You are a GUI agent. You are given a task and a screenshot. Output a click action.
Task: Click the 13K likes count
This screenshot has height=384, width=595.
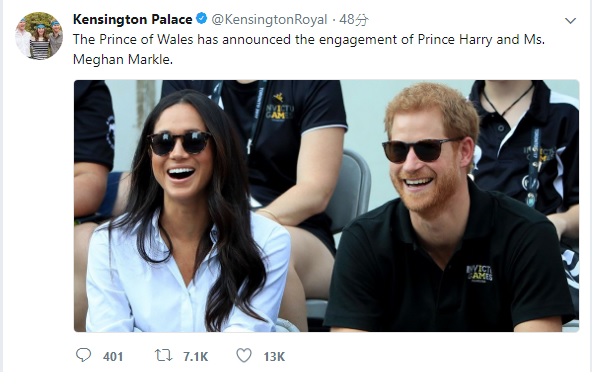(x=274, y=357)
